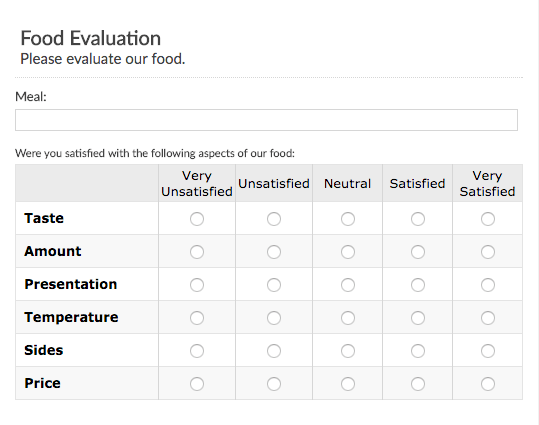Rate Amount as Unsatisfied
539x425 pixels.
(x=274, y=252)
